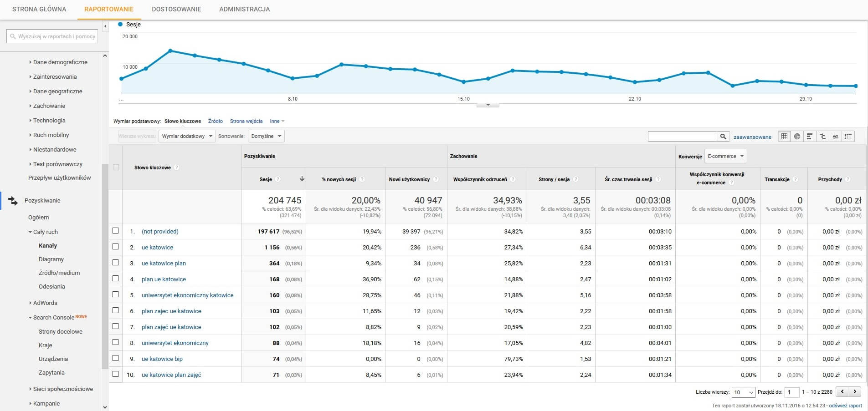Switch to the table data view icon
Viewport: 868px width, 411px height.
tap(784, 136)
